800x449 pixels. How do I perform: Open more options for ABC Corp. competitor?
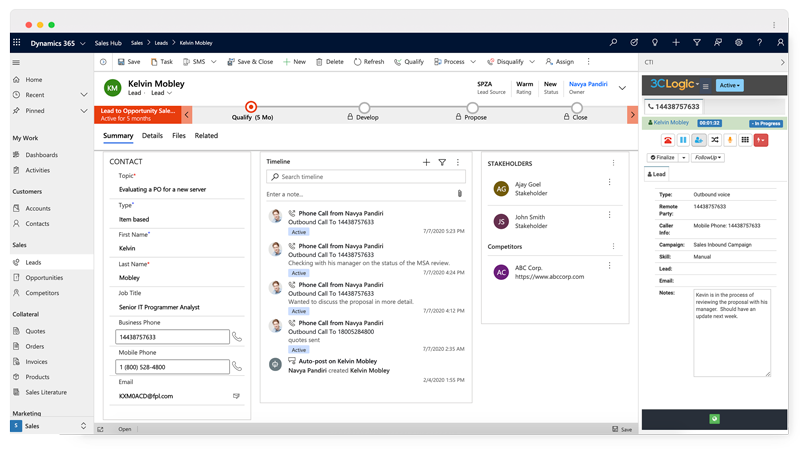[x=609, y=266]
